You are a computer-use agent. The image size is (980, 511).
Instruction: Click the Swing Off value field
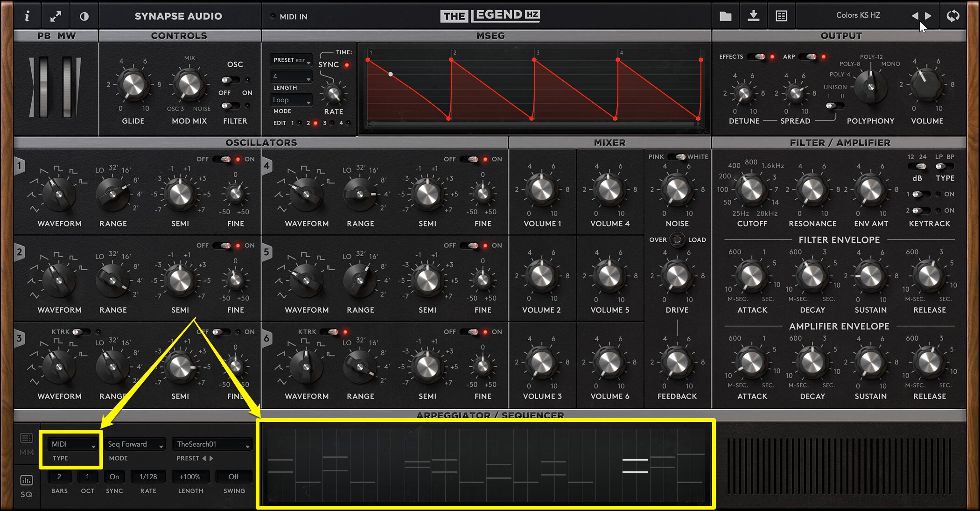(x=234, y=477)
